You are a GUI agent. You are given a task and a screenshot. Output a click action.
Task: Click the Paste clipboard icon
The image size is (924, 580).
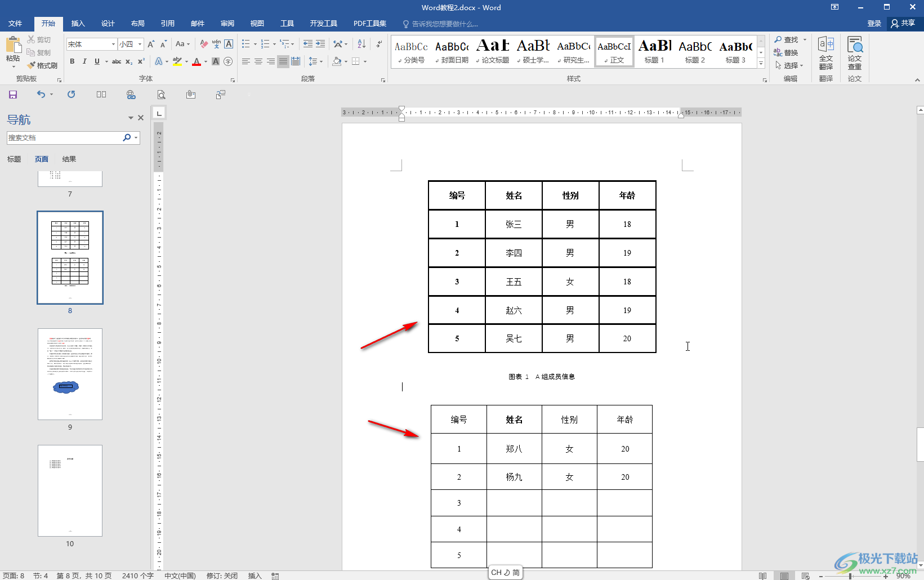(x=13, y=45)
